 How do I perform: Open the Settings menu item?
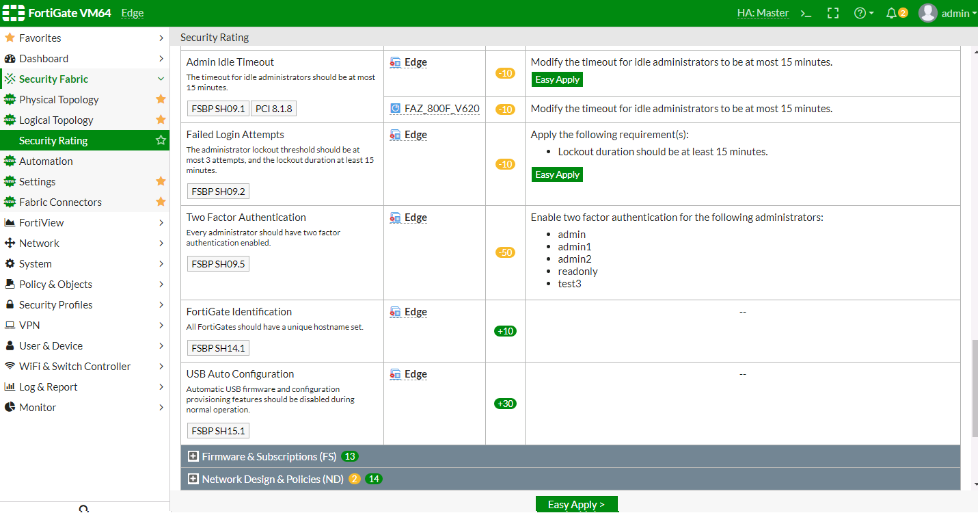pyautogui.click(x=37, y=181)
